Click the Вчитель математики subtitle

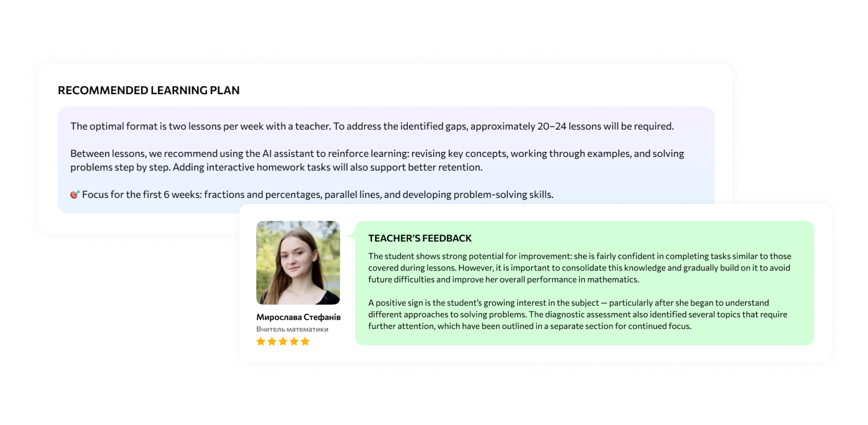tap(292, 329)
